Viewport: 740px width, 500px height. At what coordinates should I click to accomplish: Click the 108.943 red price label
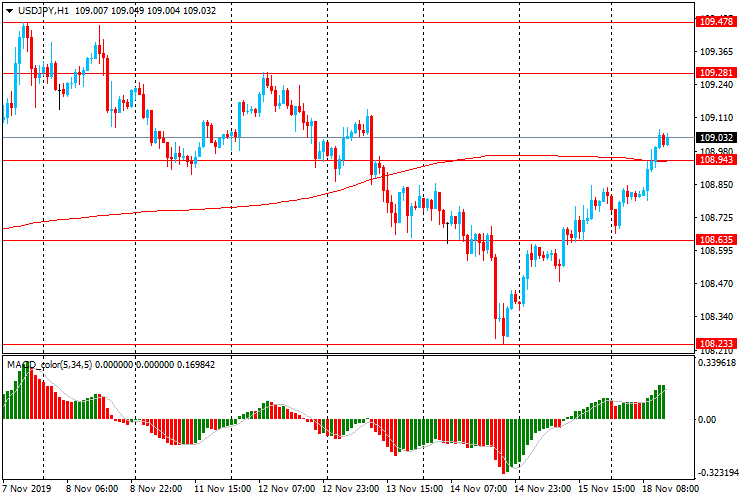coord(716,160)
